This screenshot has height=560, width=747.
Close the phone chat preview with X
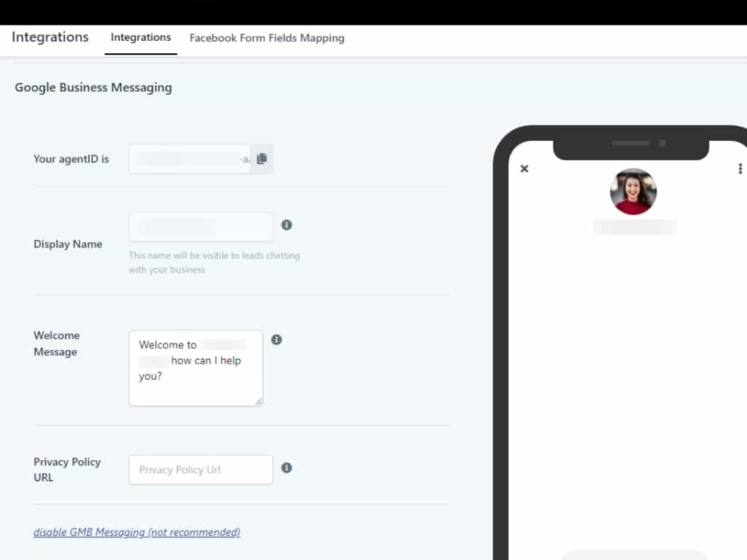[x=524, y=168]
